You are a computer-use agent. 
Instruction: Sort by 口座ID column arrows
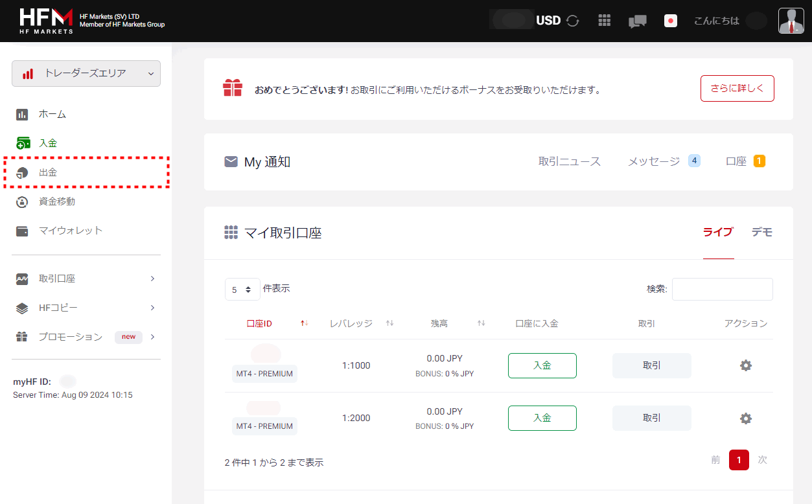(304, 323)
